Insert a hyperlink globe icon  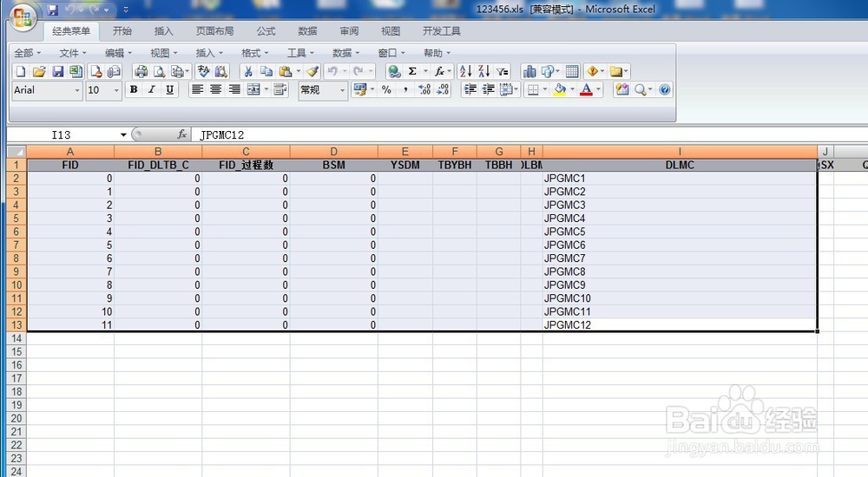[x=394, y=71]
